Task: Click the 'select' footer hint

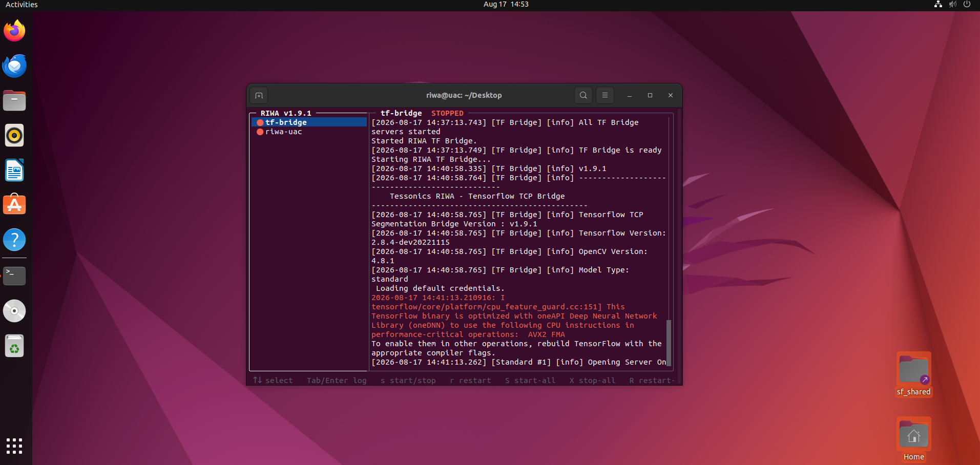Action: pos(273,381)
